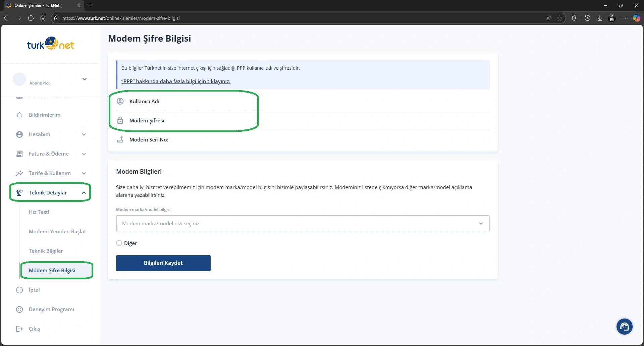Click the Fatura & Ödeme receipt icon
Screen dimensions: 644x346
[x=19, y=154]
